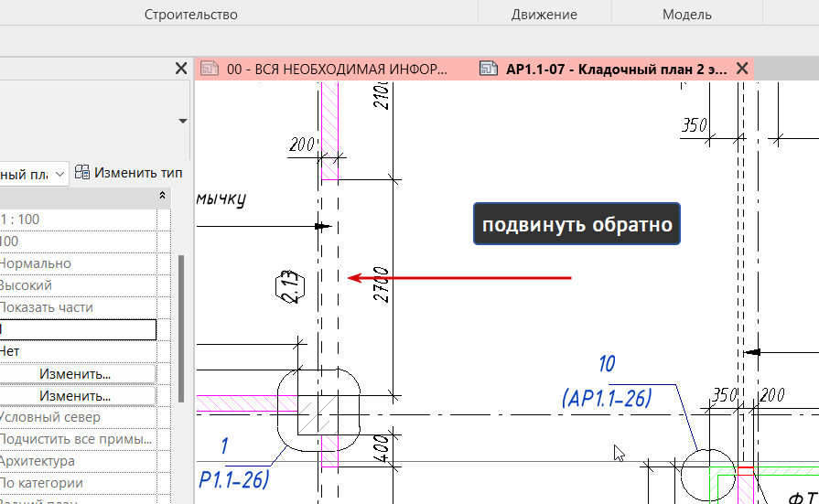The image size is (819, 504).
Task: Click the sheet icon on the 00 tab
Action: tap(210, 69)
